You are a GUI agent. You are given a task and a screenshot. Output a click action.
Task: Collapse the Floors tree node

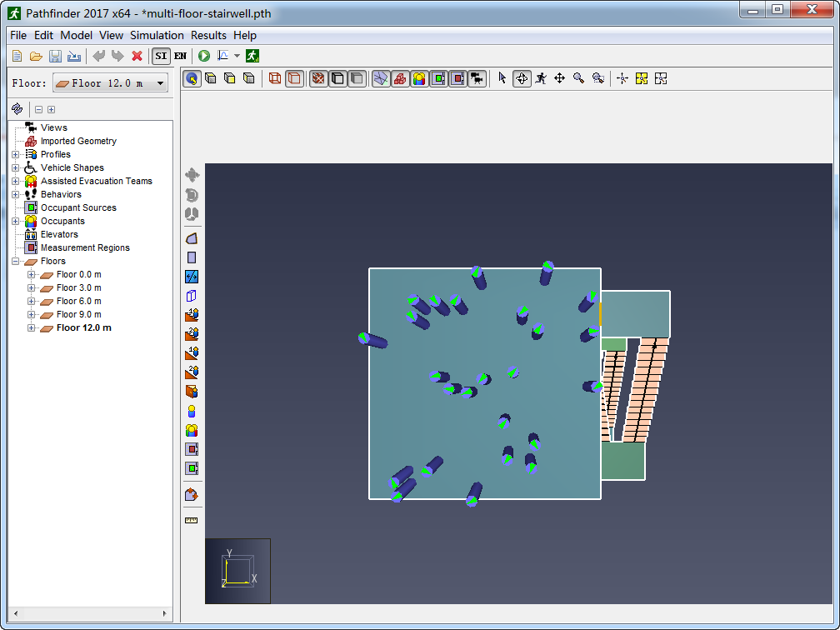[16, 262]
